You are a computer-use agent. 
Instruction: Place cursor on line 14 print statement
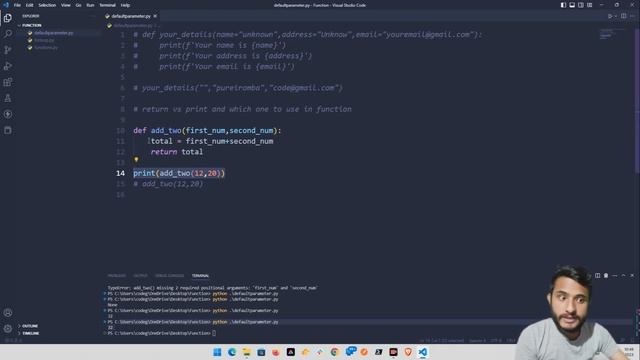click(x=179, y=173)
